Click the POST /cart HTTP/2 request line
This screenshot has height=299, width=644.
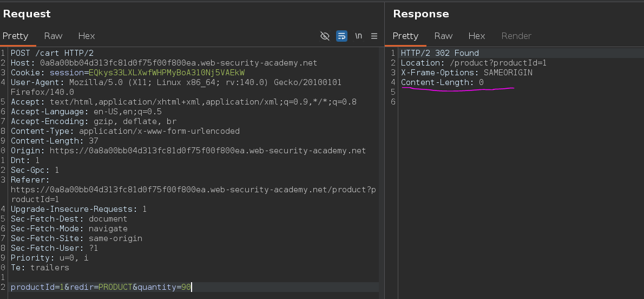click(52, 53)
